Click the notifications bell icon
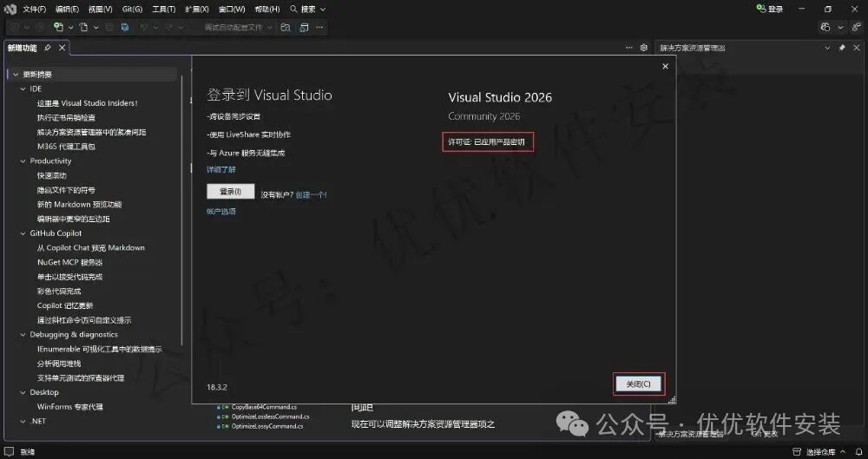 [x=859, y=452]
